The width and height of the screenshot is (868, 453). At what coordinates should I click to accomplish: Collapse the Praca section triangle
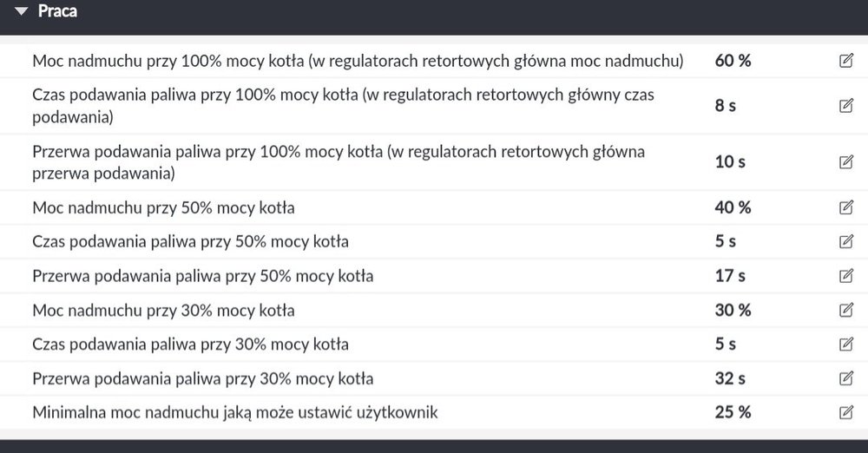[x=22, y=11]
